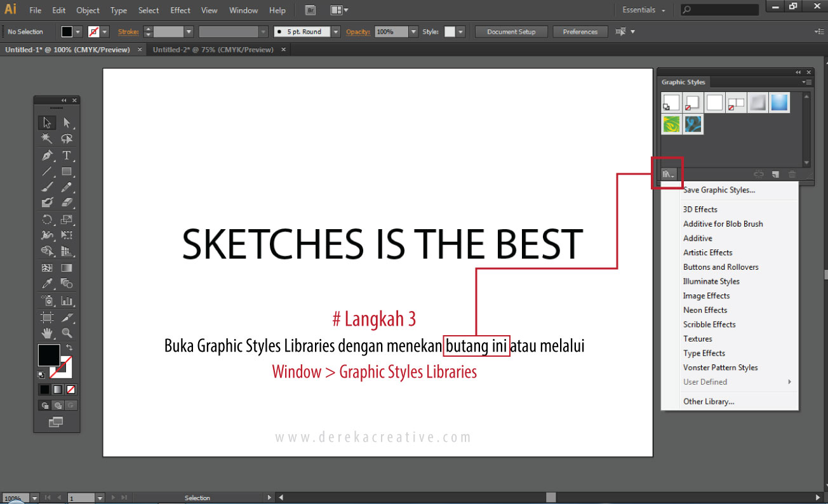Switch to the Untitled-2 document tab
The width and height of the screenshot is (828, 504).
pos(213,50)
